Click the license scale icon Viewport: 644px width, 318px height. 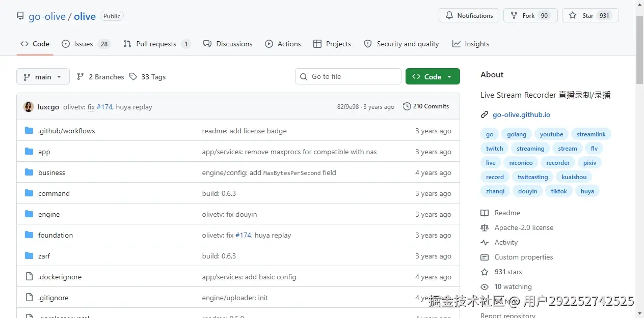[x=485, y=228]
